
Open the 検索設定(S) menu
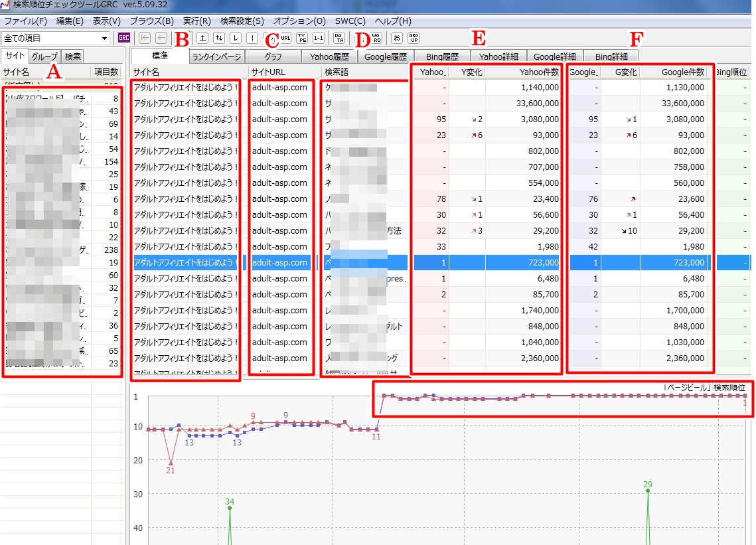click(x=242, y=21)
